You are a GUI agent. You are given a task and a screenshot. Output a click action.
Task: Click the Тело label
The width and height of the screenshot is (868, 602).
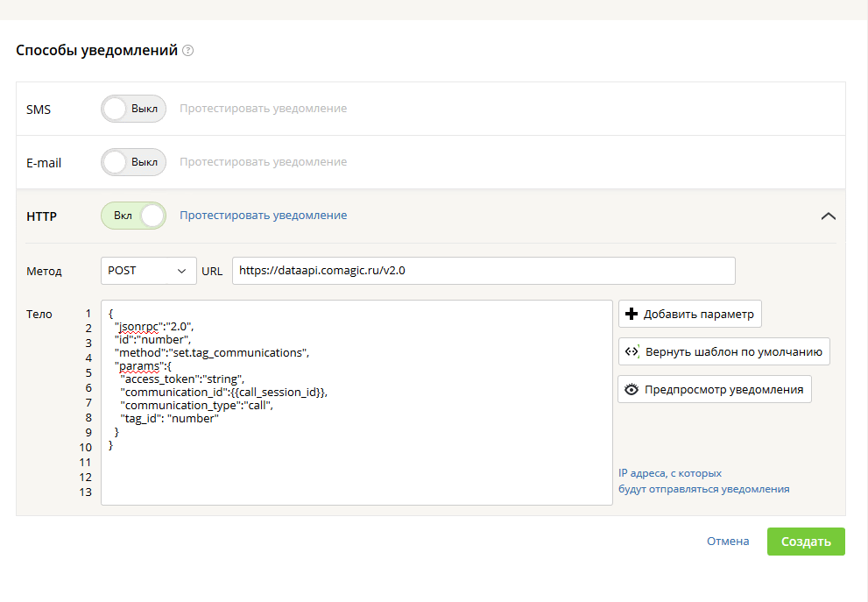(x=39, y=315)
